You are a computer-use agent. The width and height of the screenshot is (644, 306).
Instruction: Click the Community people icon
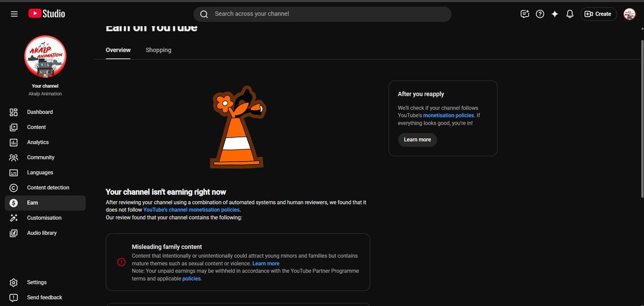click(x=14, y=157)
